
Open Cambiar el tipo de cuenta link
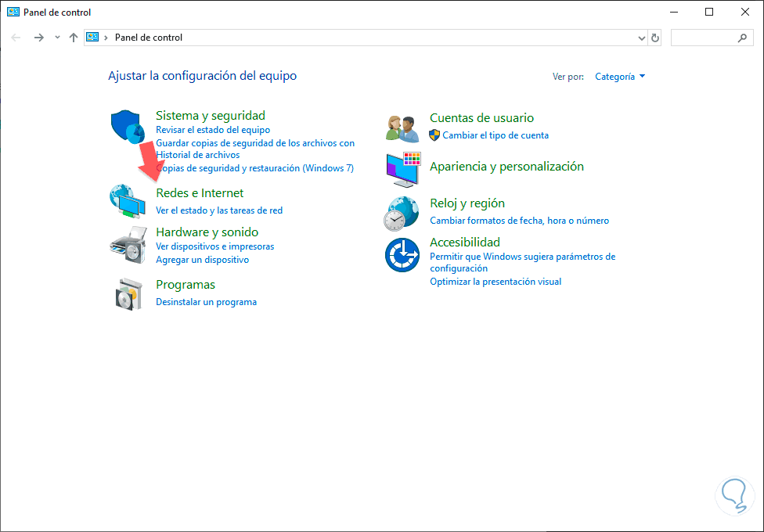coord(496,135)
